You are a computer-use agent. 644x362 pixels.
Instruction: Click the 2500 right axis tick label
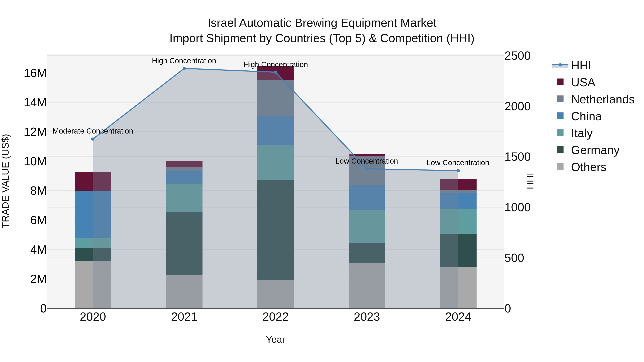tap(518, 56)
